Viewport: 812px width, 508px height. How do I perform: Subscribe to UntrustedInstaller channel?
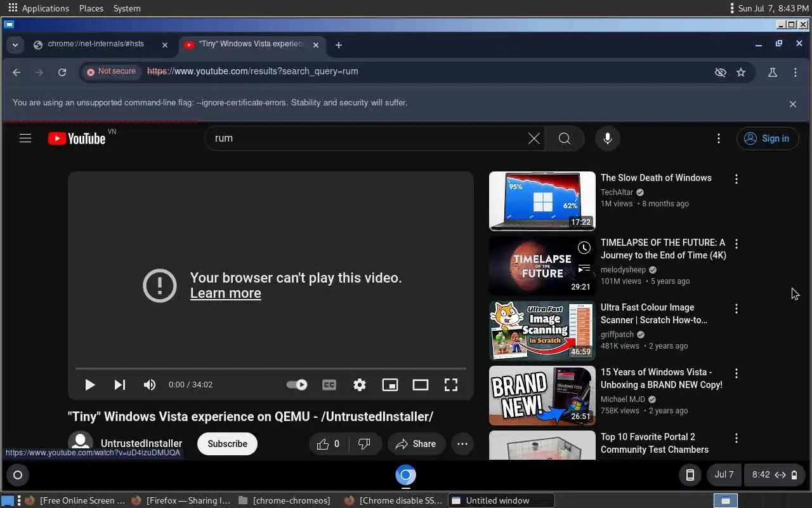227,444
